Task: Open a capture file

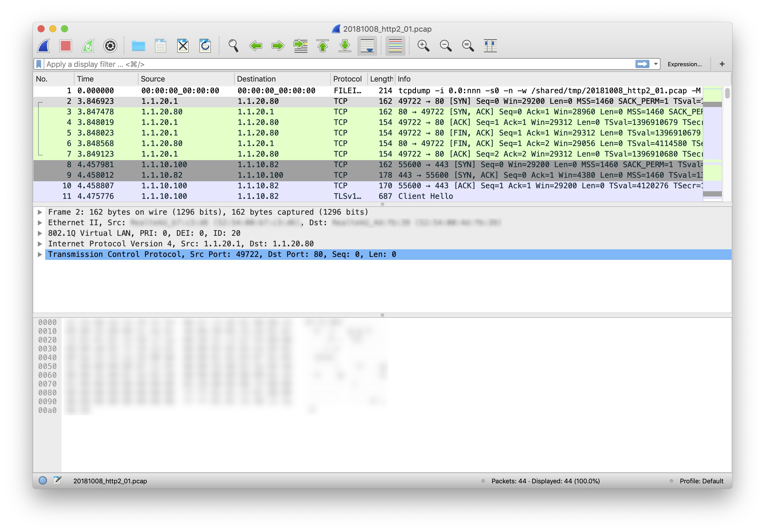Action: tap(139, 46)
